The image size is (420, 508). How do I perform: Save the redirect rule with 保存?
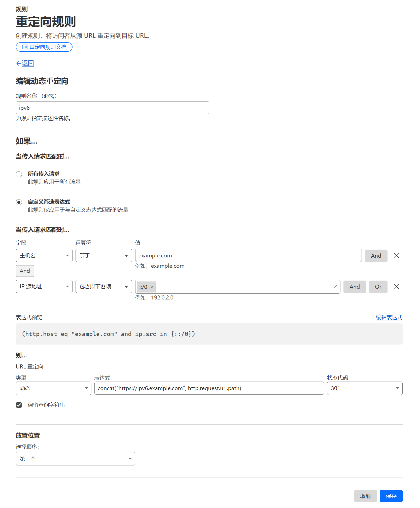pos(391,496)
